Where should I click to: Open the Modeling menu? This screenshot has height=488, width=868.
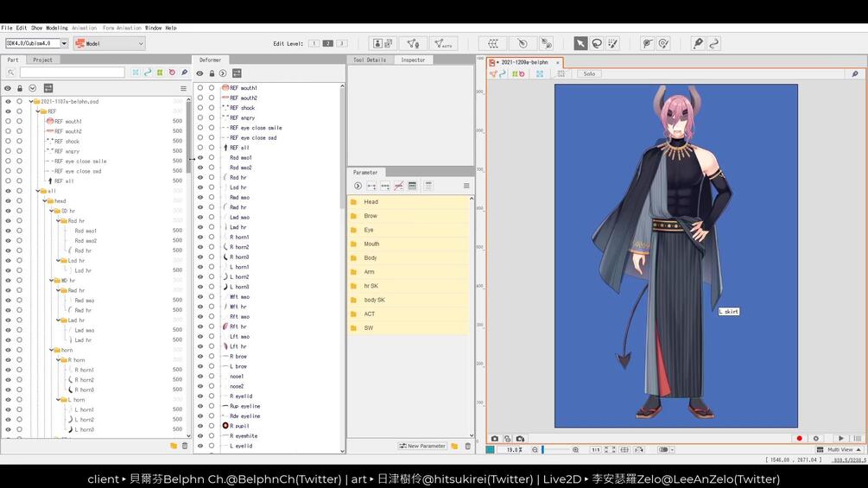click(x=56, y=28)
